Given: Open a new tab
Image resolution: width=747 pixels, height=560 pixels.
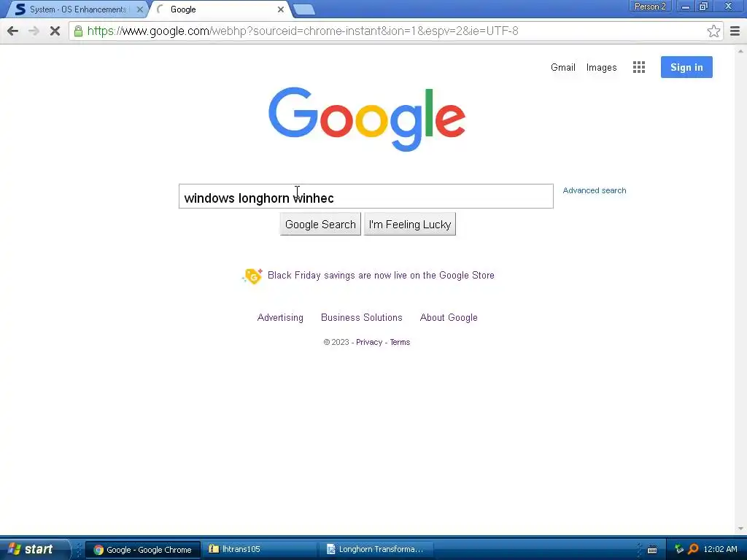Looking at the screenshot, I should [303, 9].
